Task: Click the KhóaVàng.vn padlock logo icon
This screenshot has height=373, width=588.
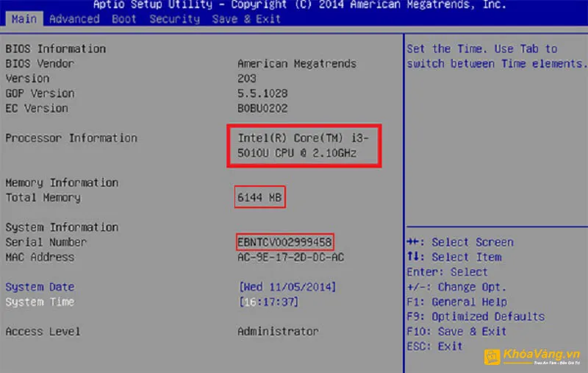Action: 492,357
